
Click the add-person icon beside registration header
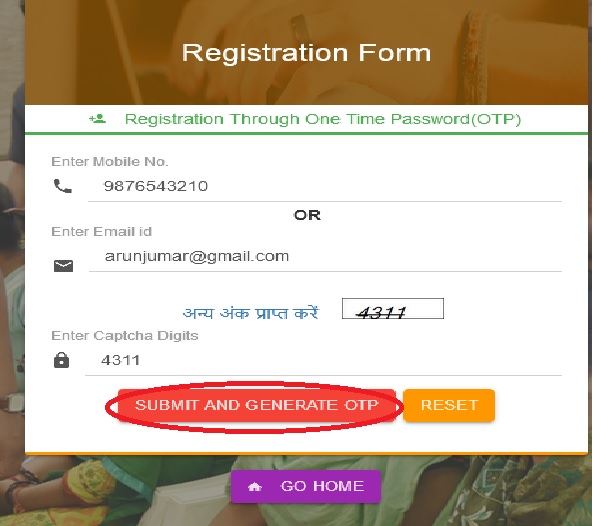(97, 119)
